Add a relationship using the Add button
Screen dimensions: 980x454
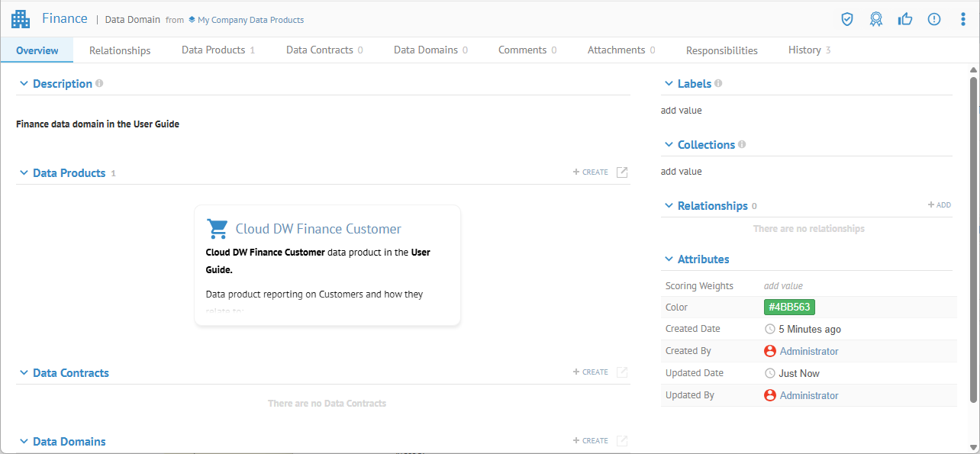[x=940, y=205]
